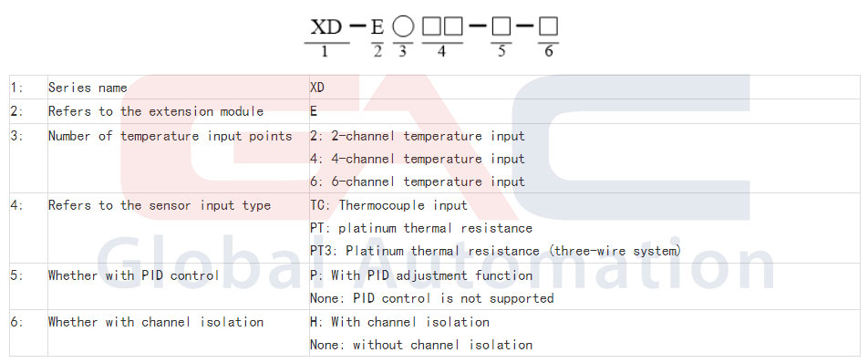Click the square placeholder labeled 5

[x=501, y=26]
